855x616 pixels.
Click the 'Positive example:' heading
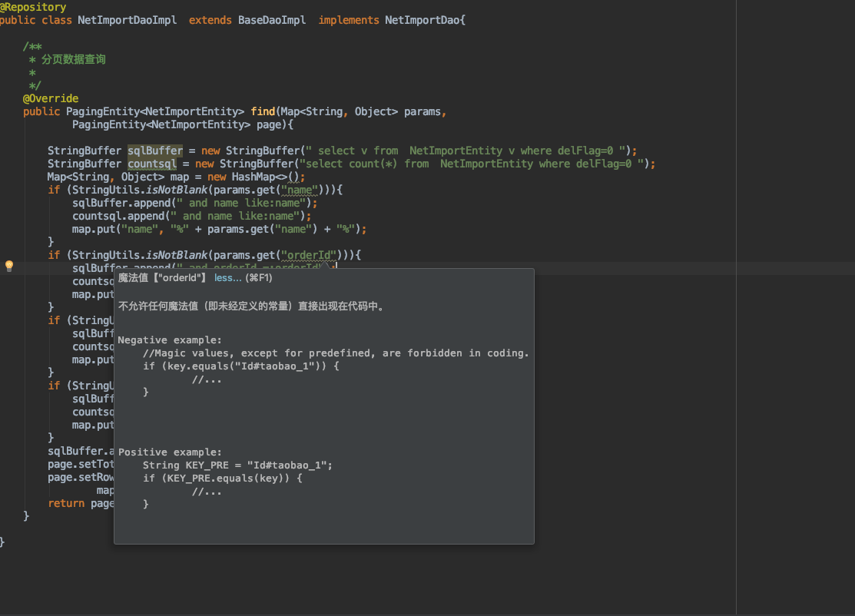pyautogui.click(x=170, y=452)
